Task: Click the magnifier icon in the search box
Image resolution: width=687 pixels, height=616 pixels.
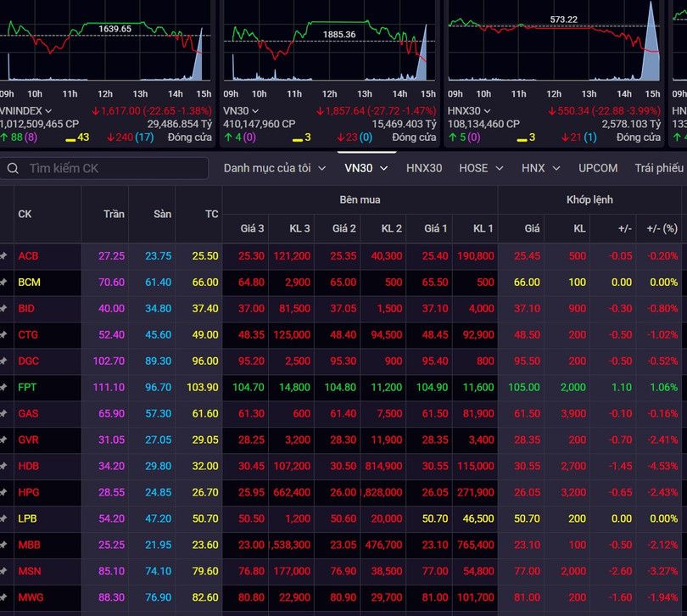Action: [13, 169]
